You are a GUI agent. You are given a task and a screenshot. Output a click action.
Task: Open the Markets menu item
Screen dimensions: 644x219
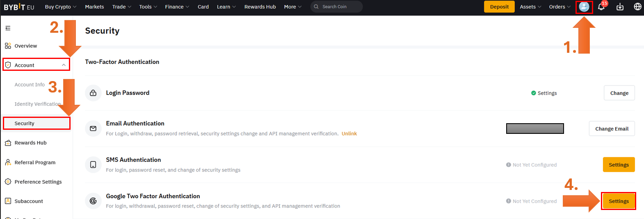[x=94, y=7]
